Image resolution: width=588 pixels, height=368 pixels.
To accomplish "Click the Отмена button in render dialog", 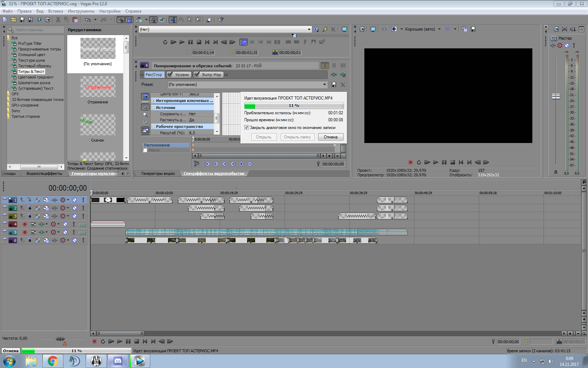I will pyautogui.click(x=330, y=137).
